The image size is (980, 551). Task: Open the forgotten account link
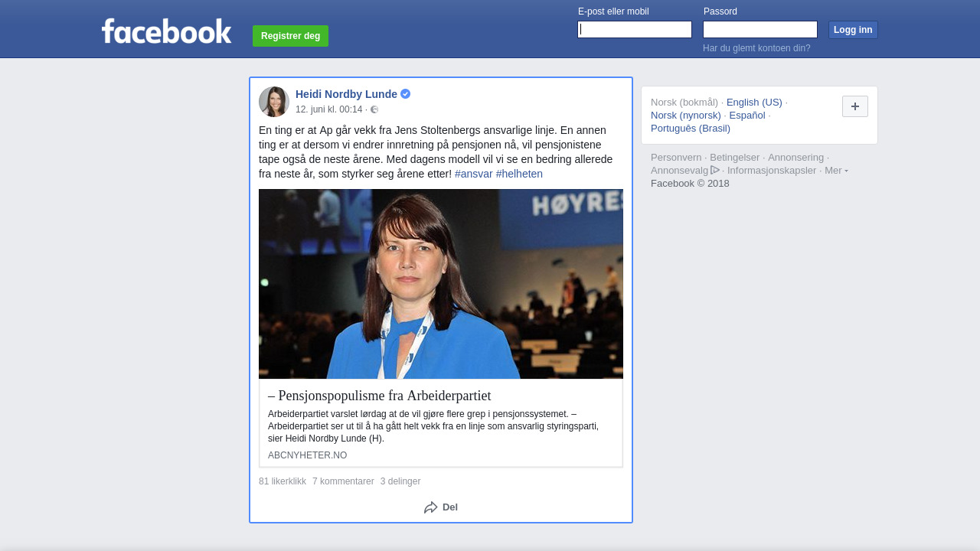tap(756, 48)
